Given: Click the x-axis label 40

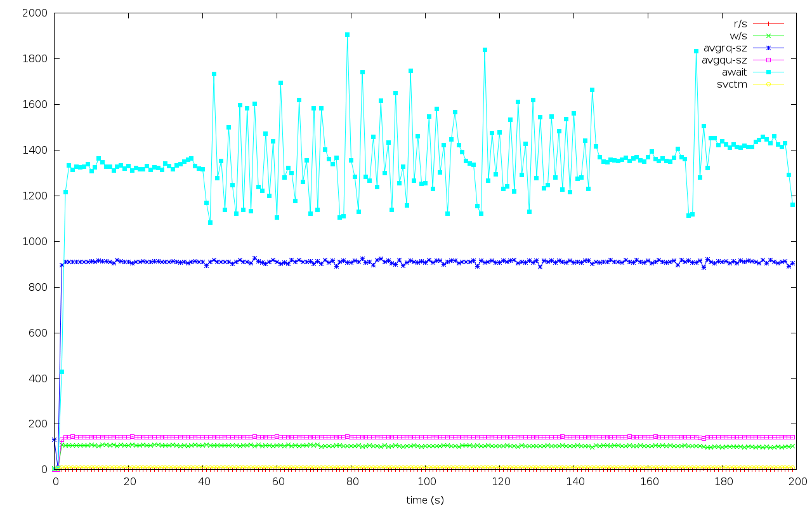Looking at the screenshot, I should tap(203, 482).
